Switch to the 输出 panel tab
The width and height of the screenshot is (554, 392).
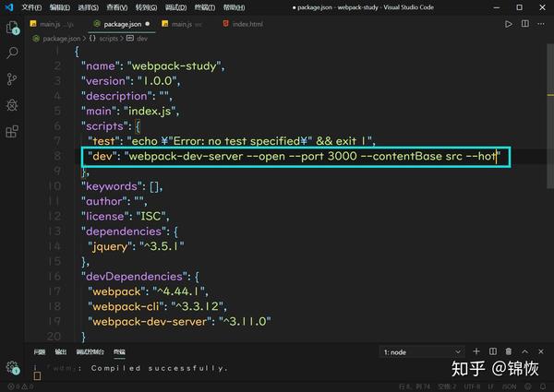61,351
